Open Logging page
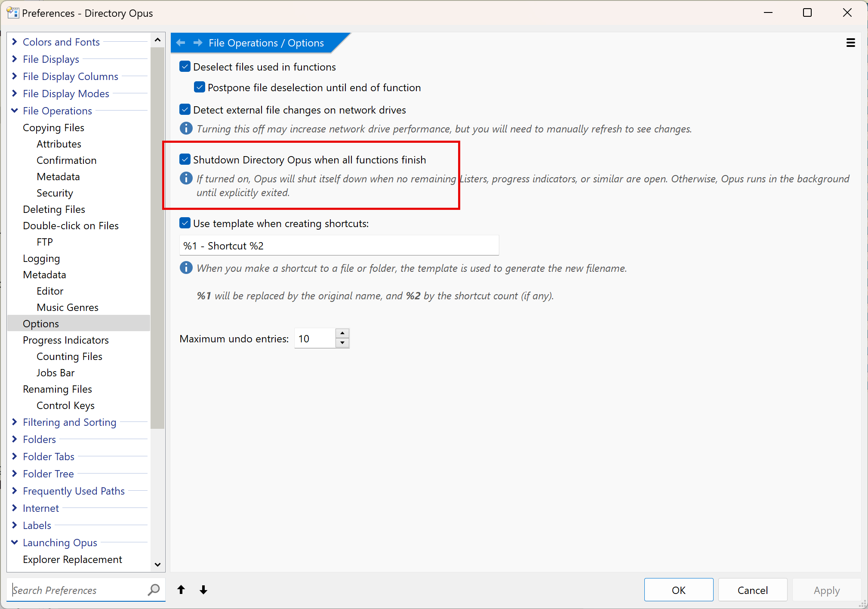Viewport: 868px width, 609px height. pos(41,258)
